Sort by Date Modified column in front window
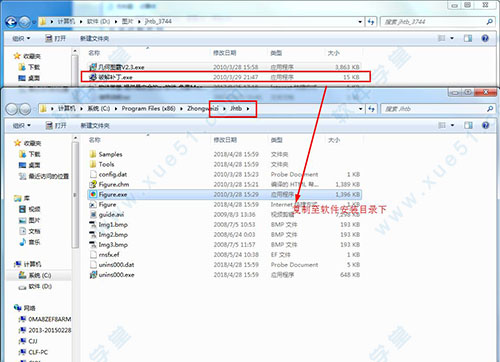500x362 pixels. click(x=225, y=140)
